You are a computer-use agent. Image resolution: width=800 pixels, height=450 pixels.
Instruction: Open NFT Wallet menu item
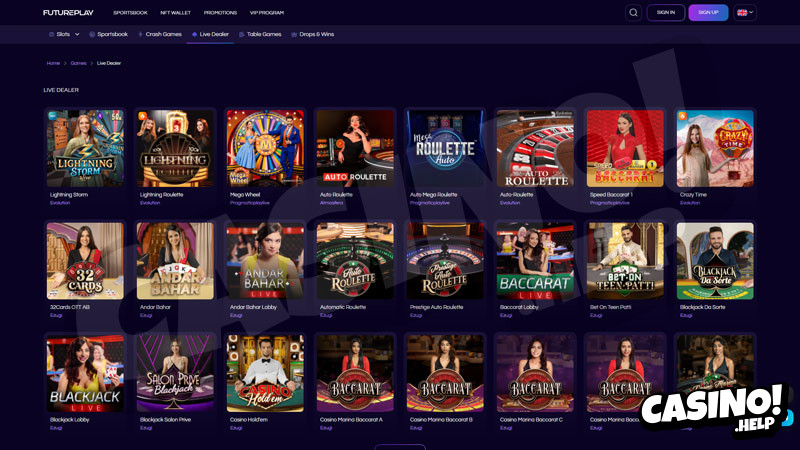coord(176,13)
